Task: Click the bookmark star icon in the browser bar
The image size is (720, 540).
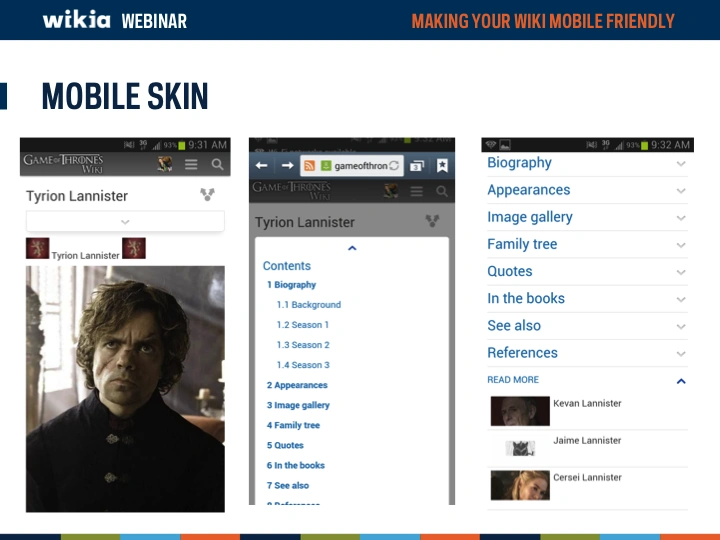Action: tap(442, 165)
